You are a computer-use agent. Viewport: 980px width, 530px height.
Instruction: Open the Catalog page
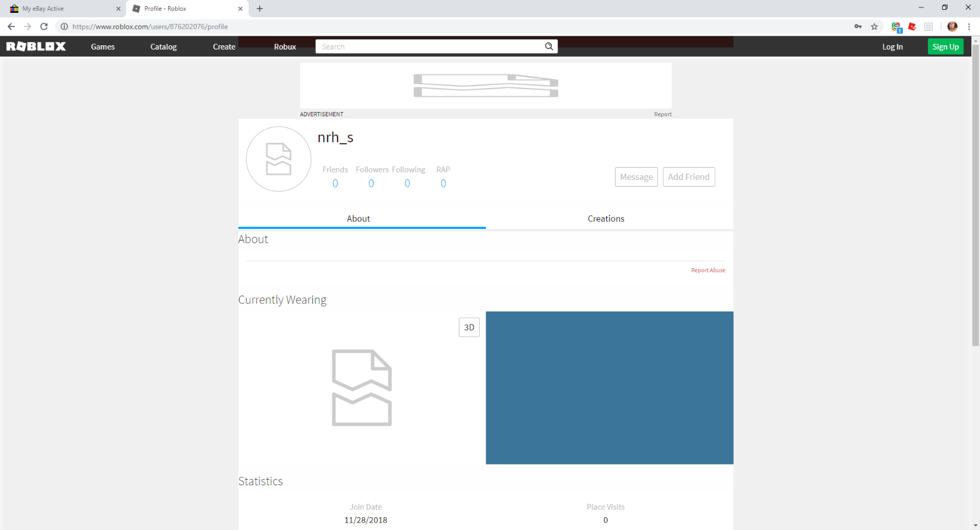pyautogui.click(x=164, y=47)
